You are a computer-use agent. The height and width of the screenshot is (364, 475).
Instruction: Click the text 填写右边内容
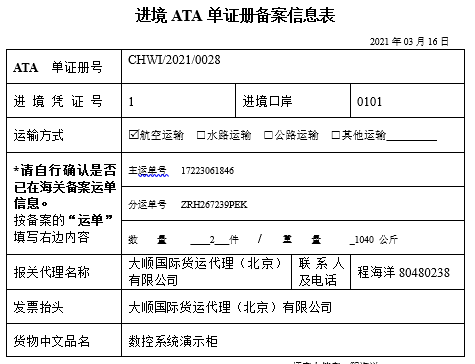pos(52,237)
